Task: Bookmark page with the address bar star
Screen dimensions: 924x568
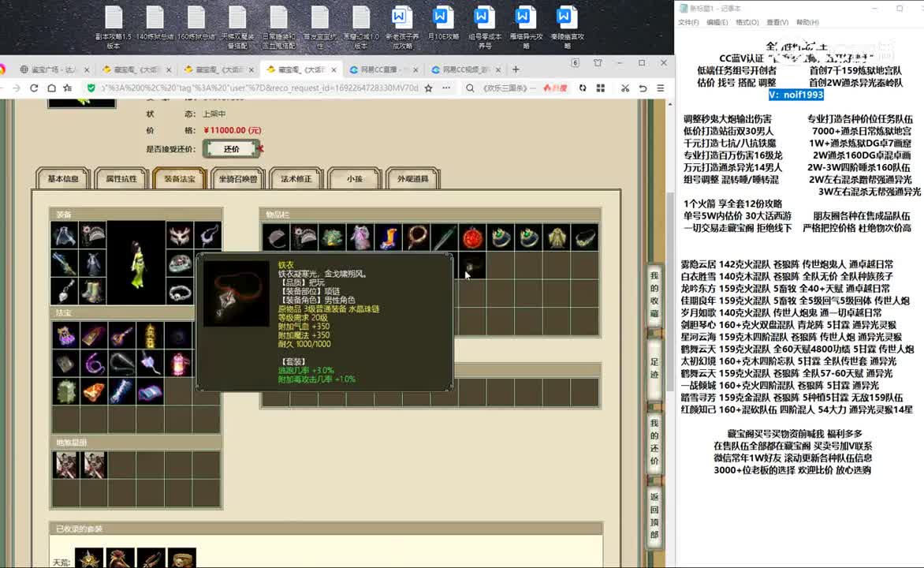Action: click(x=428, y=88)
